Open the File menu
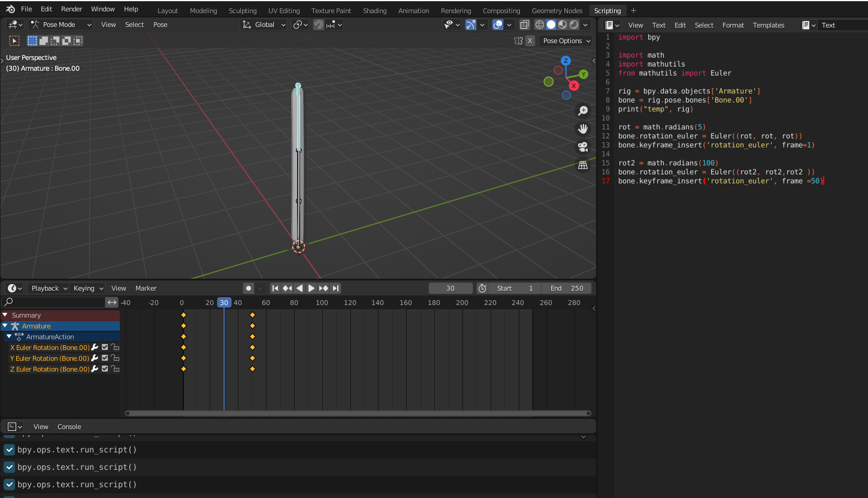 coord(26,9)
